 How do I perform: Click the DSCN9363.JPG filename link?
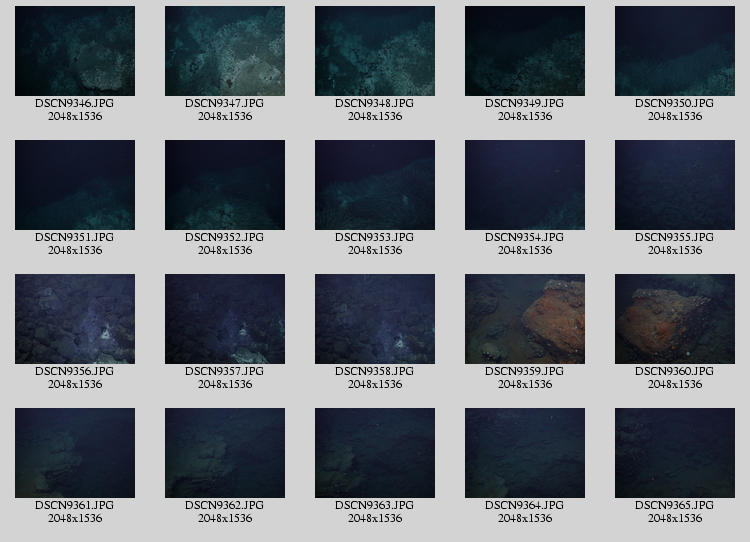pyautogui.click(x=375, y=506)
